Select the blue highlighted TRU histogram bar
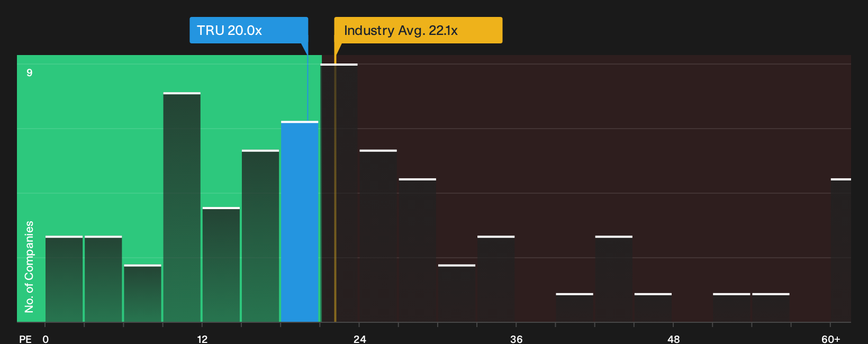 (x=300, y=222)
